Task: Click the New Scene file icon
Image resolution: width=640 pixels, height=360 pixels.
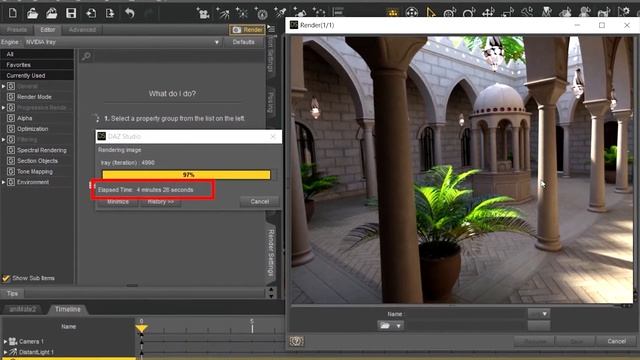Action: pyautogui.click(x=13, y=13)
